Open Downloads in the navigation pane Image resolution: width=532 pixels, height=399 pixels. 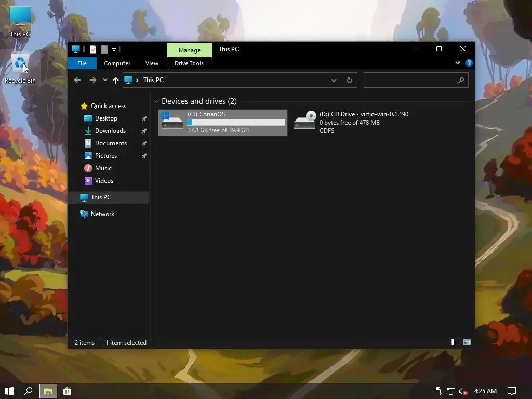(x=110, y=131)
